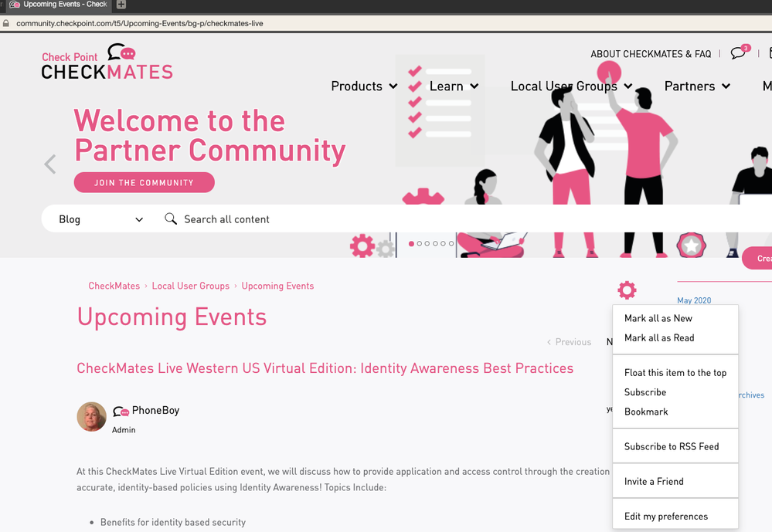Select Float this item to the top
Viewport: 772px width, 532px height.
point(675,373)
